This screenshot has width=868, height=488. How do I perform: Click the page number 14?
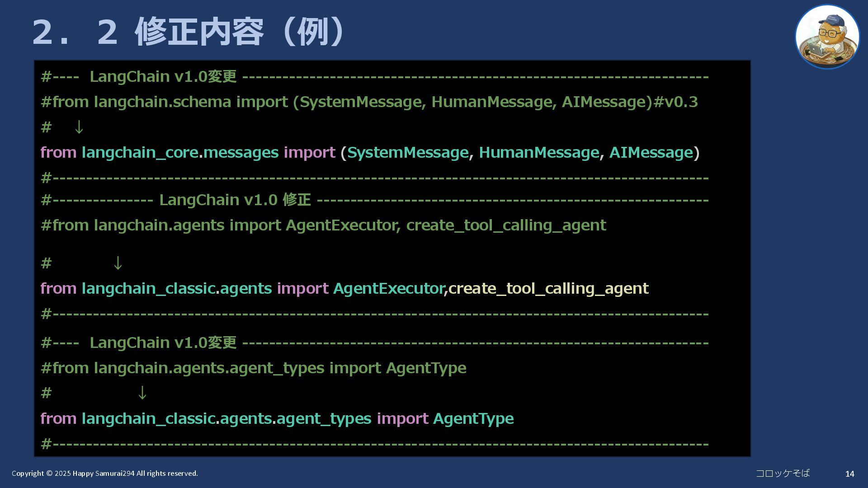[849, 474]
